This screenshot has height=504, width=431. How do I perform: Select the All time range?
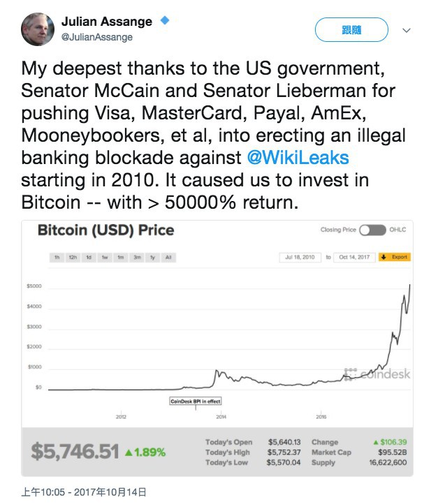(168, 258)
